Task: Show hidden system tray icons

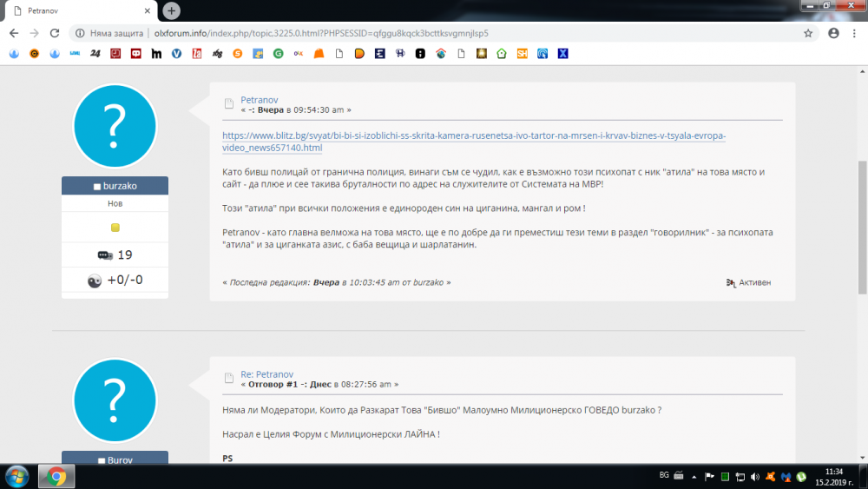Action: click(694, 477)
